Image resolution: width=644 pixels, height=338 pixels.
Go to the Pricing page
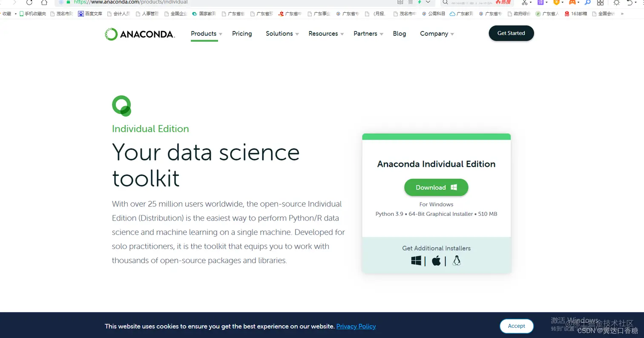(x=242, y=34)
